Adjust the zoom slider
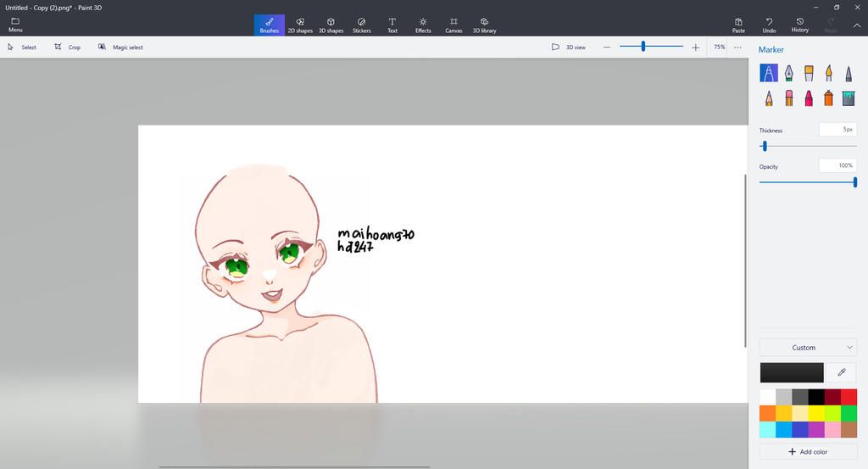The height and width of the screenshot is (469, 868). [643, 47]
